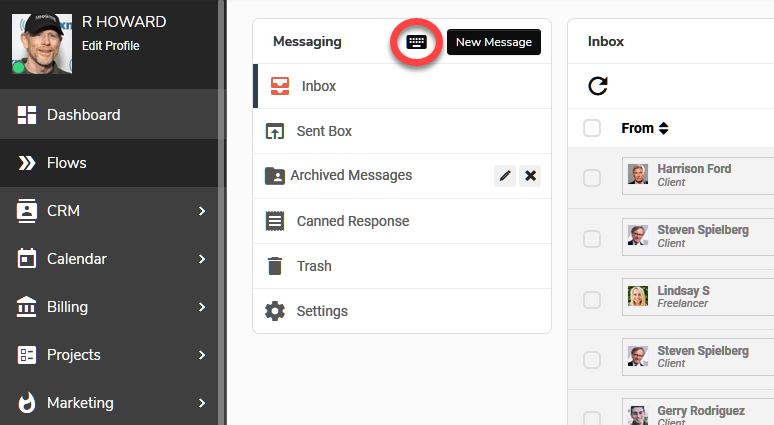
Task: Open Gerry Rodriguez message
Action: (698, 412)
